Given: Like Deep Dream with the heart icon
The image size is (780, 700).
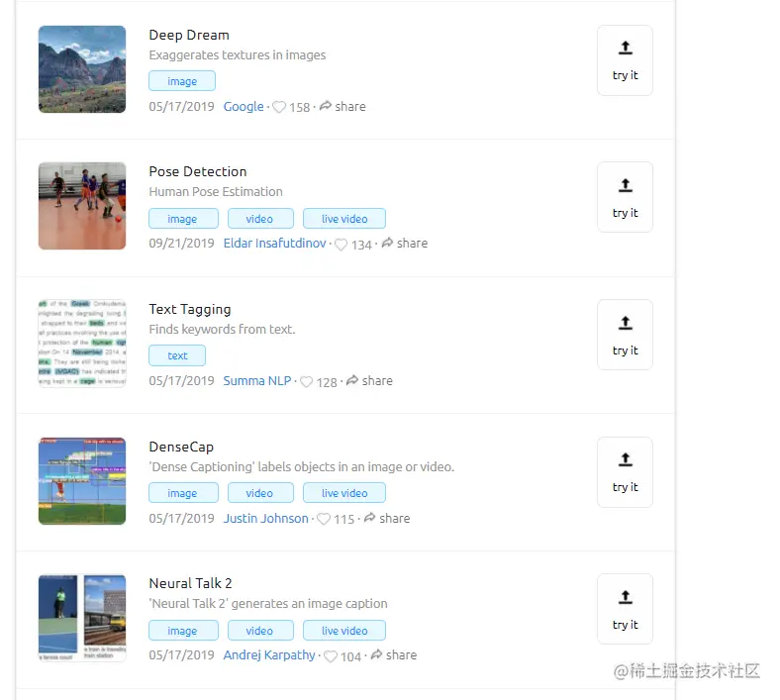Looking at the screenshot, I should (279, 107).
